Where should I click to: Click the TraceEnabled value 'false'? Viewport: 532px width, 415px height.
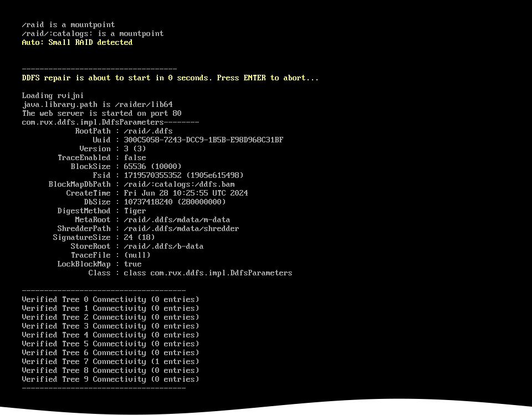[135, 157]
